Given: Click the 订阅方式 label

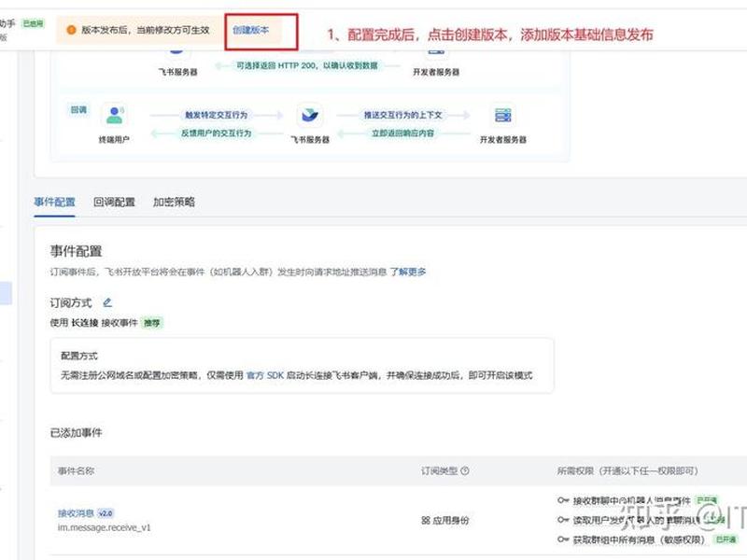Looking at the screenshot, I should pyautogui.click(x=71, y=302).
